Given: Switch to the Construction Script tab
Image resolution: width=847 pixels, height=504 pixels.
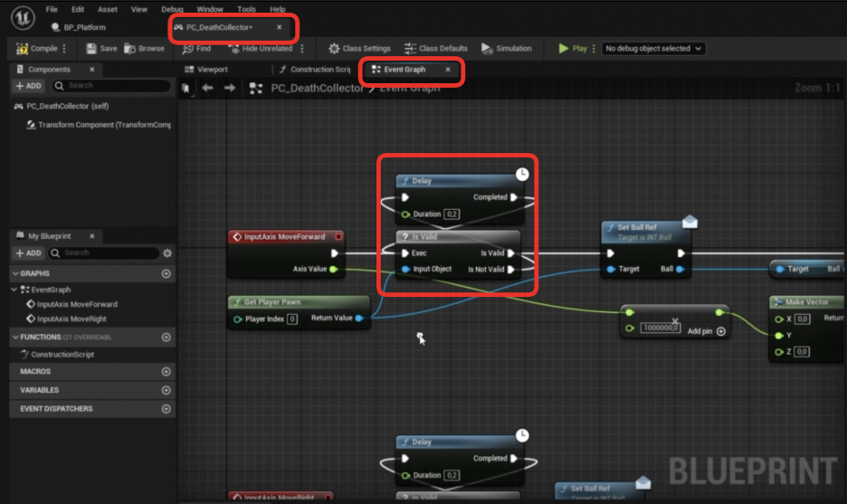Looking at the screenshot, I should [315, 69].
